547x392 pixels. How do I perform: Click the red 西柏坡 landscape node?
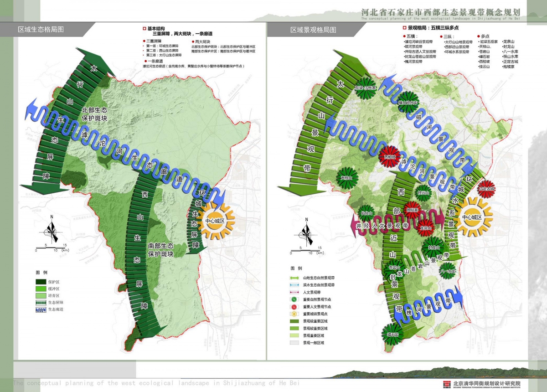point(389,157)
